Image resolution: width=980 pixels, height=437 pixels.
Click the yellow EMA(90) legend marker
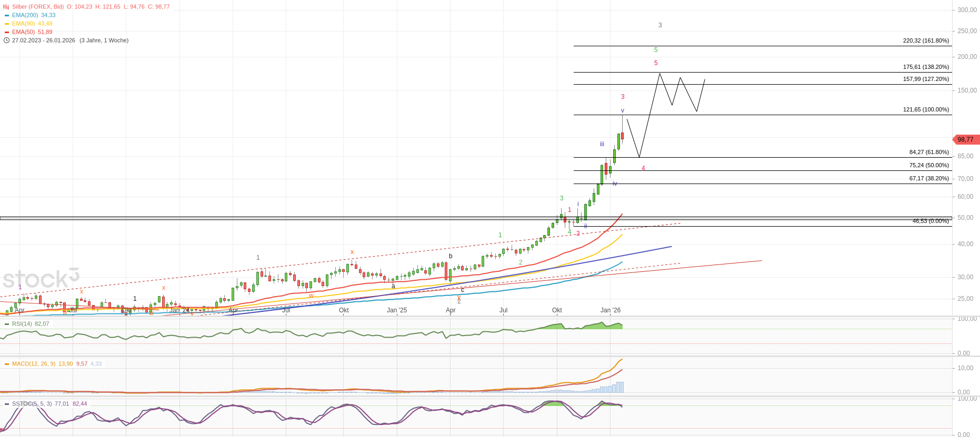pyautogui.click(x=7, y=24)
